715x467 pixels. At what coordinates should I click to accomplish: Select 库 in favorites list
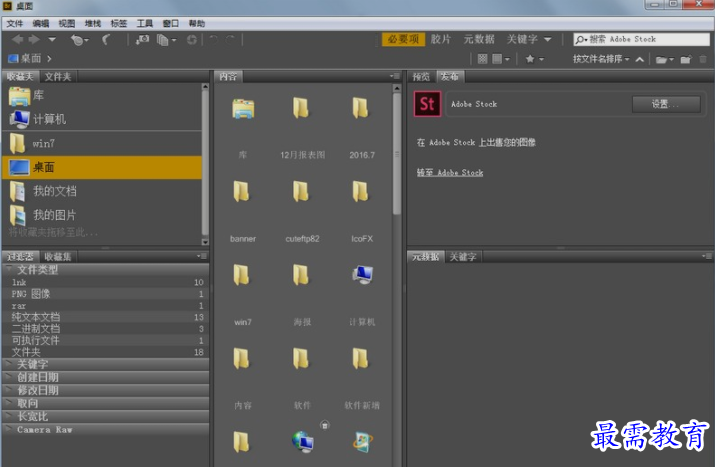[x=102, y=95]
